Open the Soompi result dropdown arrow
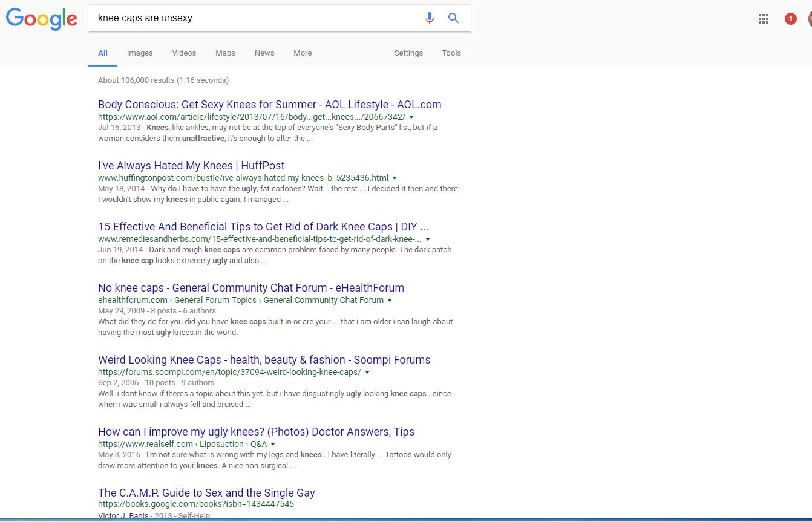 click(367, 373)
